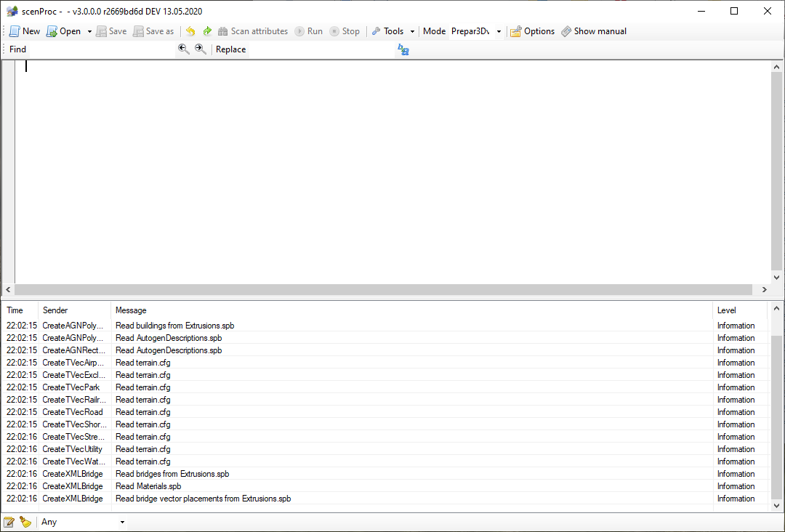The image size is (785, 532).
Task: Open a script file with the Open button
Action: click(x=63, y=31)
